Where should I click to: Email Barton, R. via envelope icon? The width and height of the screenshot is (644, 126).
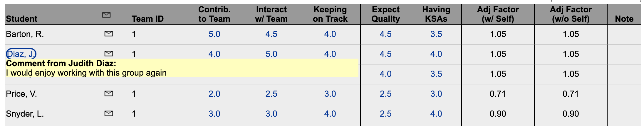click(109, 34)
